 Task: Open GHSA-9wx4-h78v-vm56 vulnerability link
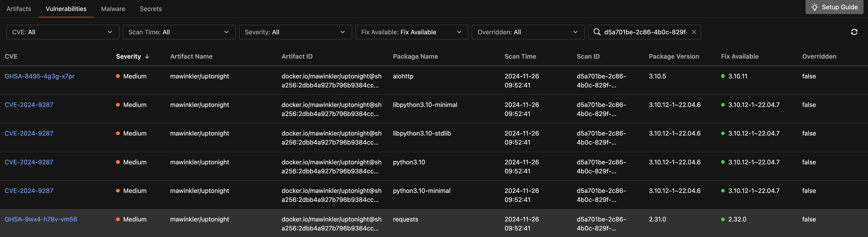(x=41, y=219)
